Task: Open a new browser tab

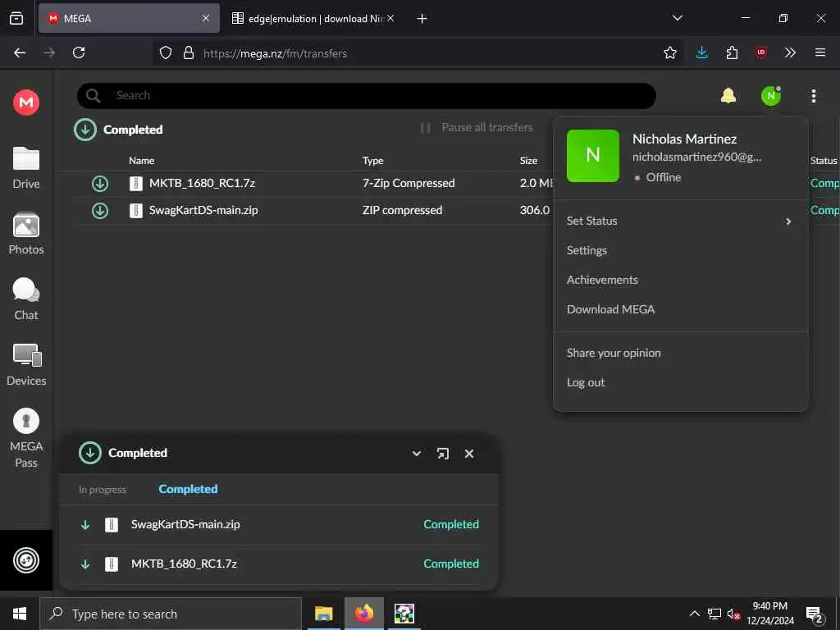Action: pos(422,19)
